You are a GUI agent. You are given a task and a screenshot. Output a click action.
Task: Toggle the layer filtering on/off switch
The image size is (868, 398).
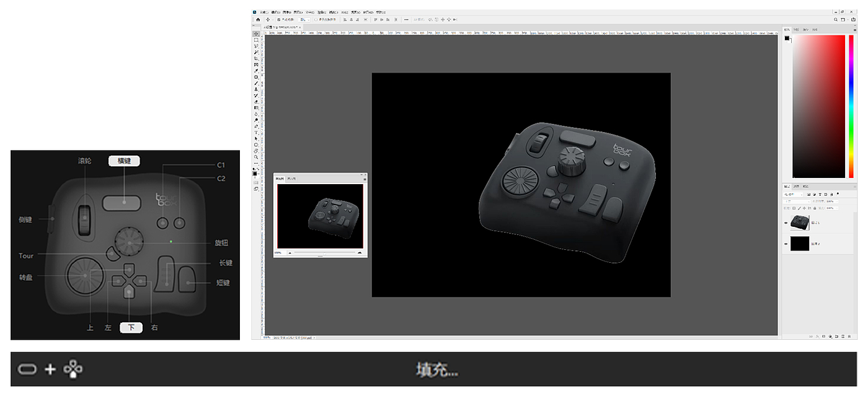point(838,193)
